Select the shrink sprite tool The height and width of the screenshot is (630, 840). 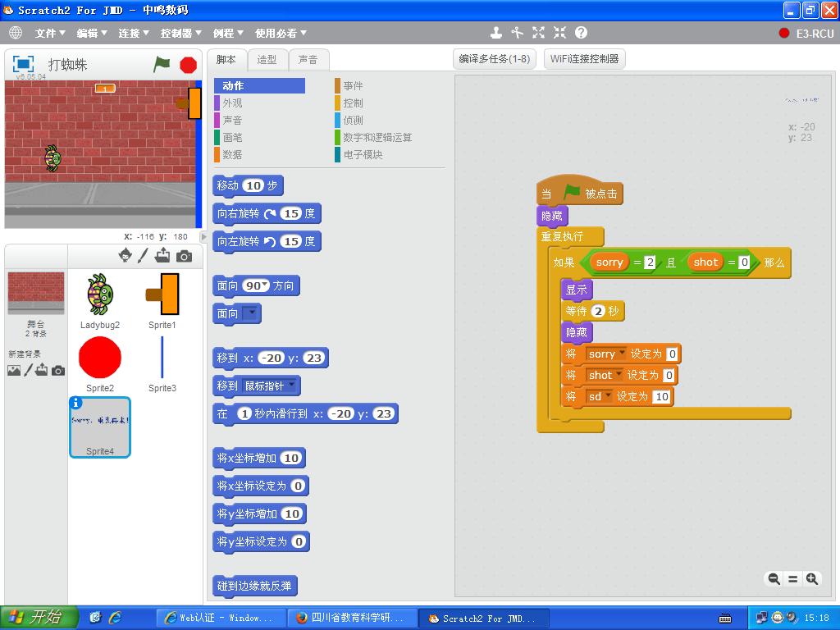click(559, 33)
